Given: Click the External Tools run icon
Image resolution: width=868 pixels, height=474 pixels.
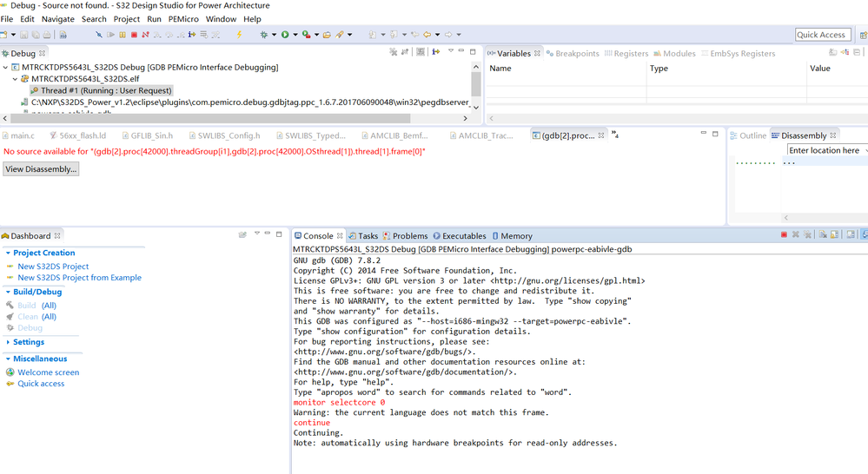Looking at the screenshot, I should pyautogui.click(x=306, y=35).
